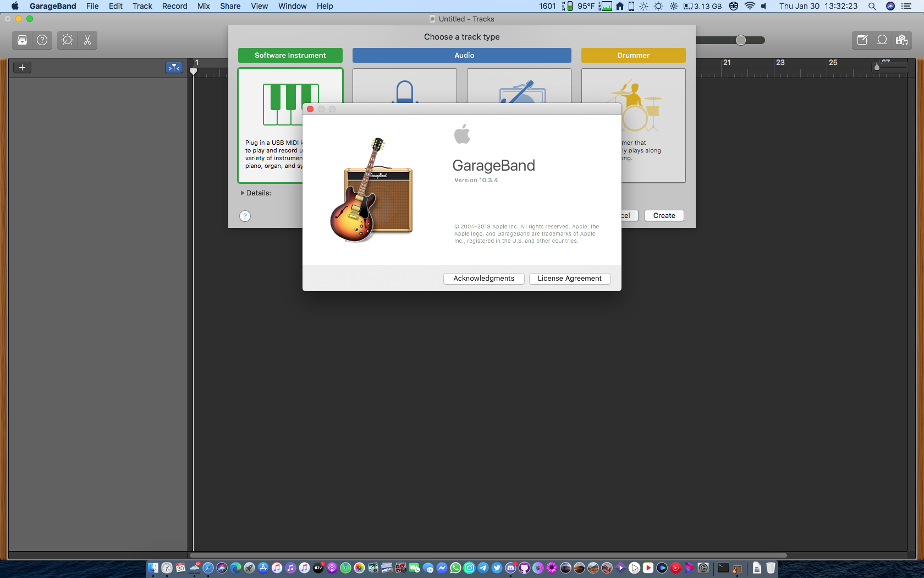Viewport: 924px width, 578px height.
Task: Open the Track menu
Action: point(142,6)
